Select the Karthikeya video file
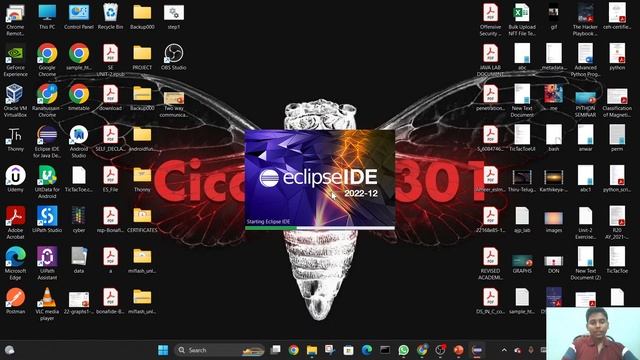This screenshot has height=360, width=640. [x=553, y=181]
